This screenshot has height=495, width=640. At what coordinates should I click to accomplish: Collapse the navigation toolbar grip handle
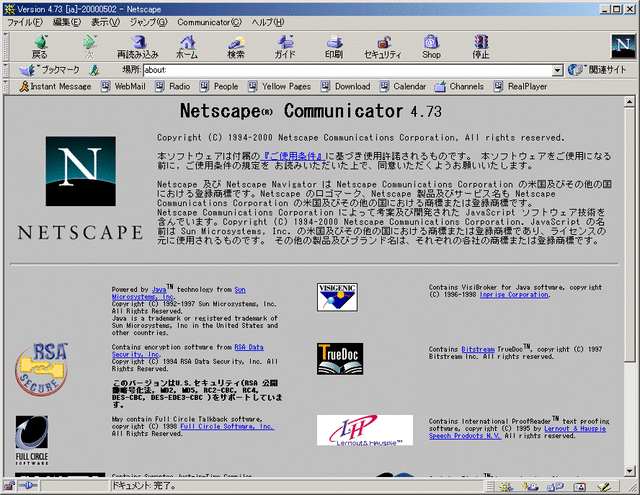6,47
